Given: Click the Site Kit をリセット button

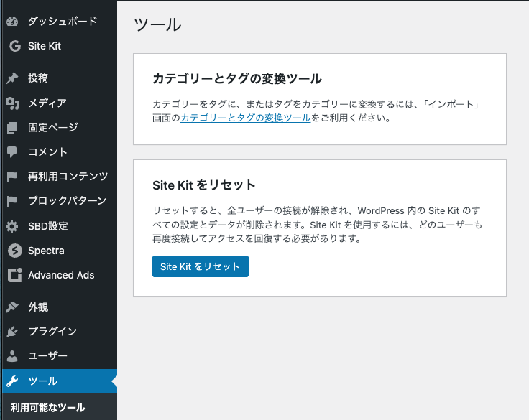Looking at the screenshot, I should (201, 266).
